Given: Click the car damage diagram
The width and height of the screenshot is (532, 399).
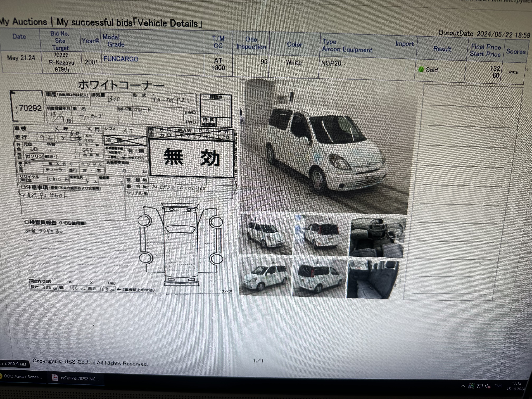Looking at the screenshot, I should (180, 245).
